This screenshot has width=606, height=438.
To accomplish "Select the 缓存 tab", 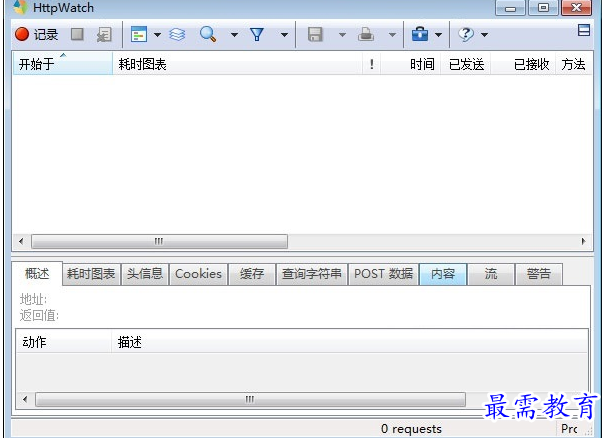I will (x=252, y=274).
